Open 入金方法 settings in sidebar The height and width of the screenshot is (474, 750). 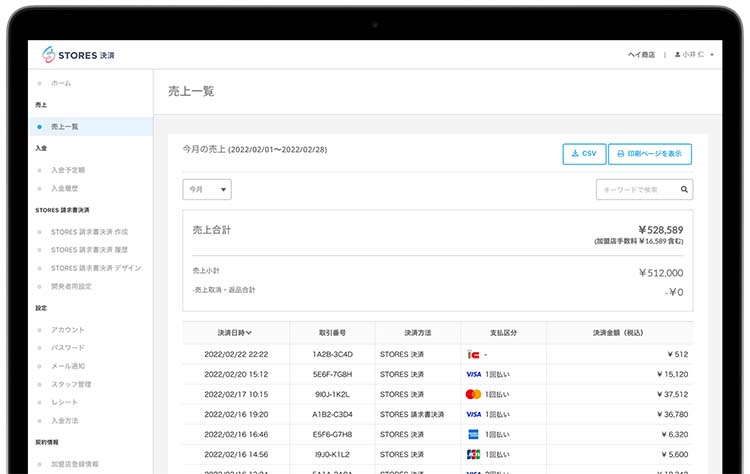pyautogui.click(x=65, y=420)
